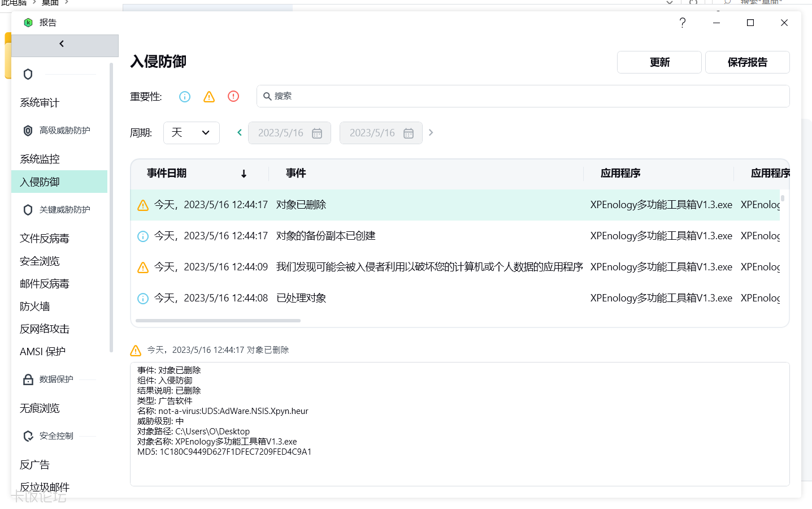Filter by critical importance red icon
This screenshot has height=509, width=812.
coord(233,97)
